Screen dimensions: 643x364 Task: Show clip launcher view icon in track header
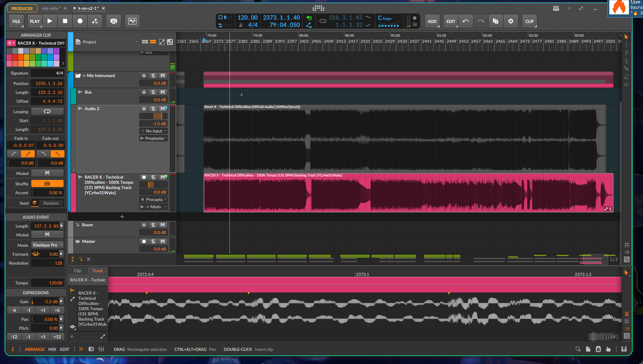pos(145,42)
